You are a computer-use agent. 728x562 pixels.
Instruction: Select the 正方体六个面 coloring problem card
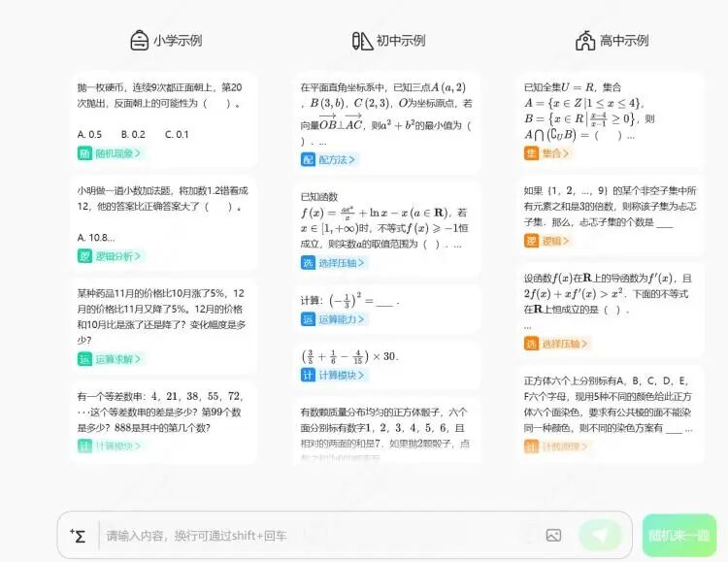click(611, 414)
